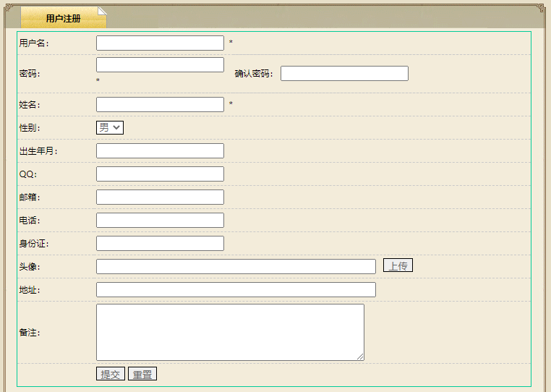Click the 邮箱 email field
Viewport: 551px width, 392px height.
pos(160,197)
